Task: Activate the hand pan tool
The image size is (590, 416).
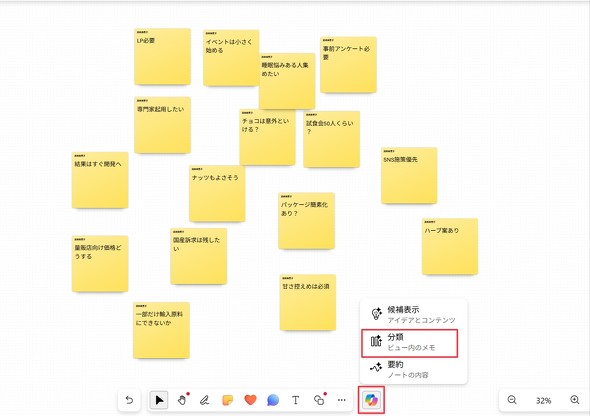Action: point(182,400)
